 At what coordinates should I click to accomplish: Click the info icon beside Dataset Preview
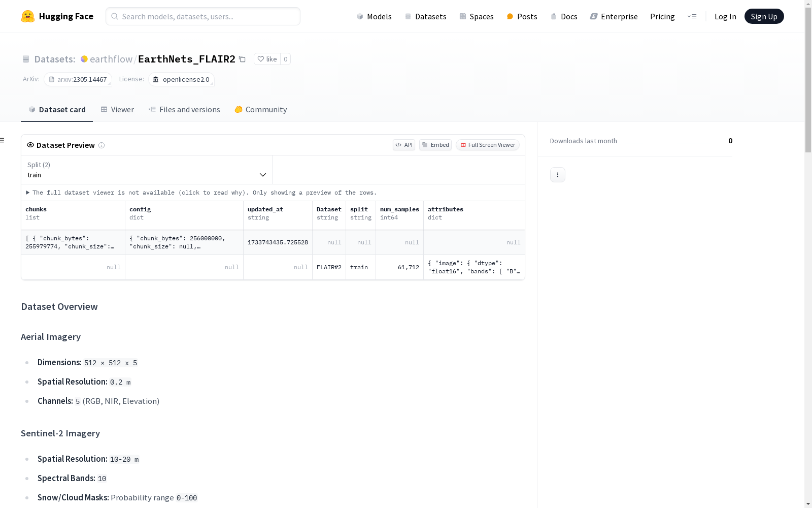tap(101, 145)
